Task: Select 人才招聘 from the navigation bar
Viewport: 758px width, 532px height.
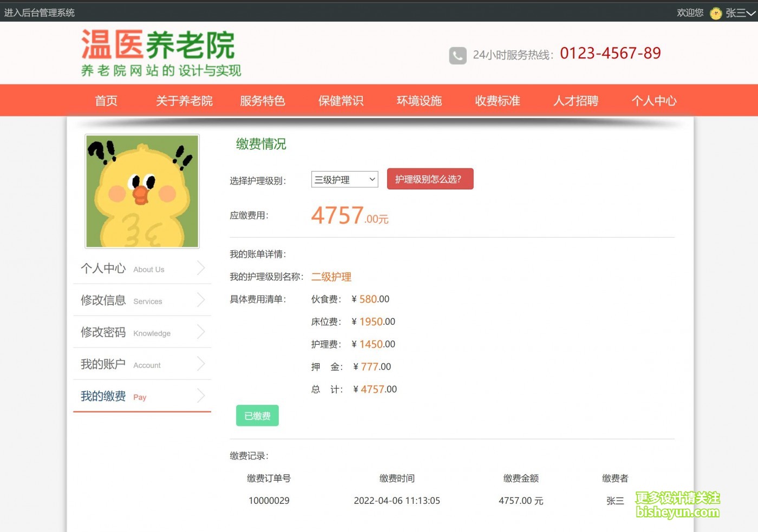Action: (x=576, y=101)
